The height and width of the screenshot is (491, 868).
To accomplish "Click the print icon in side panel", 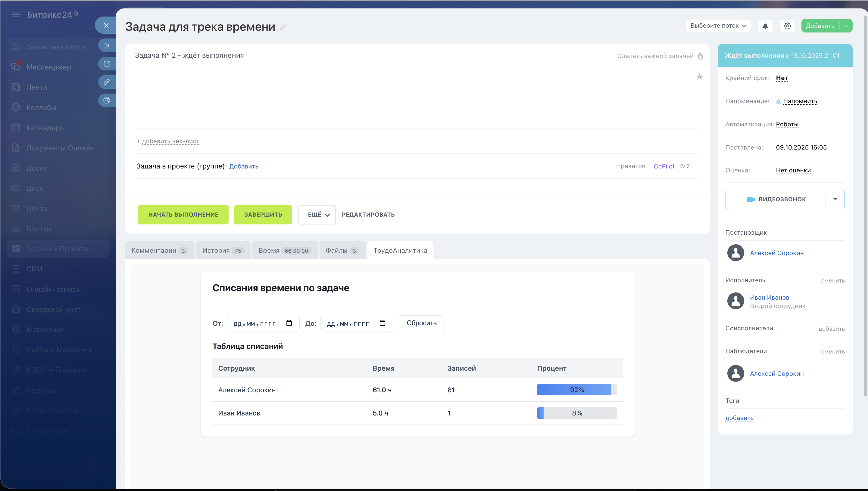I will [x=107, y=100].
